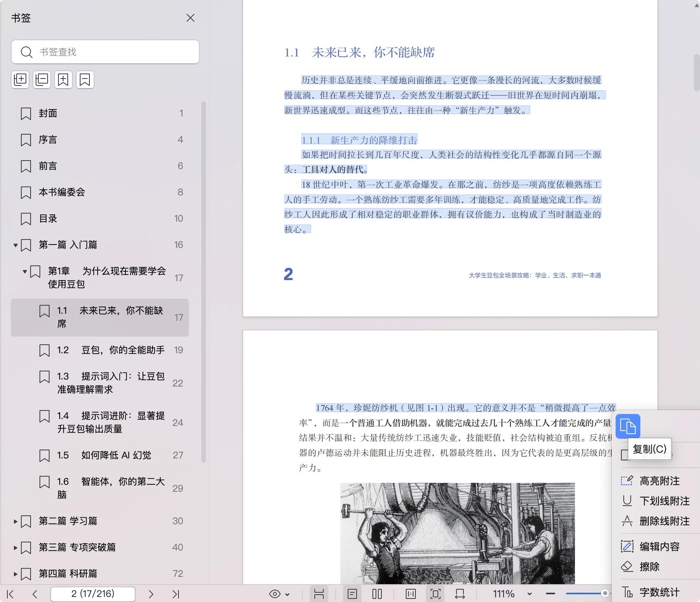Focus the 书签查找 search field
Screen dimensions: 700x602
(105, 52)
